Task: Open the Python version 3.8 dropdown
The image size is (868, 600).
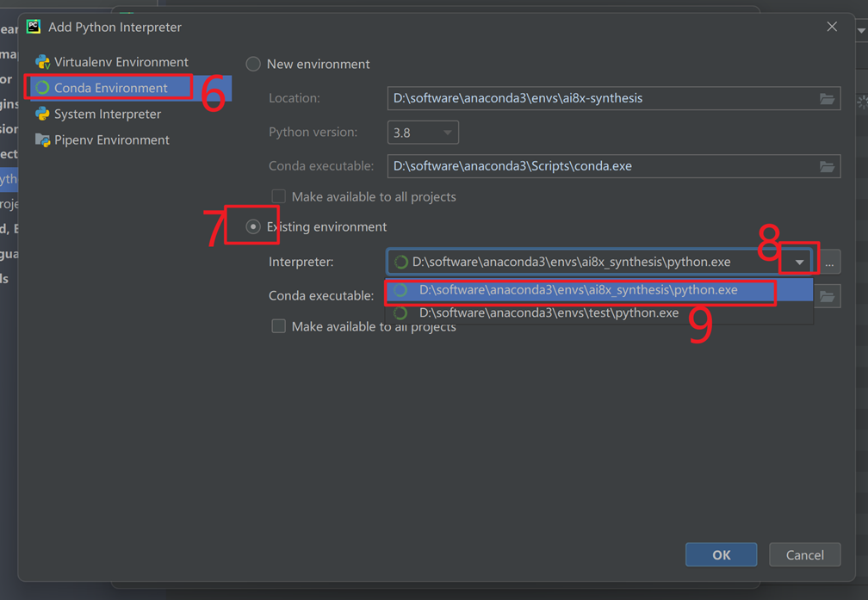Action: coord(423,133)
